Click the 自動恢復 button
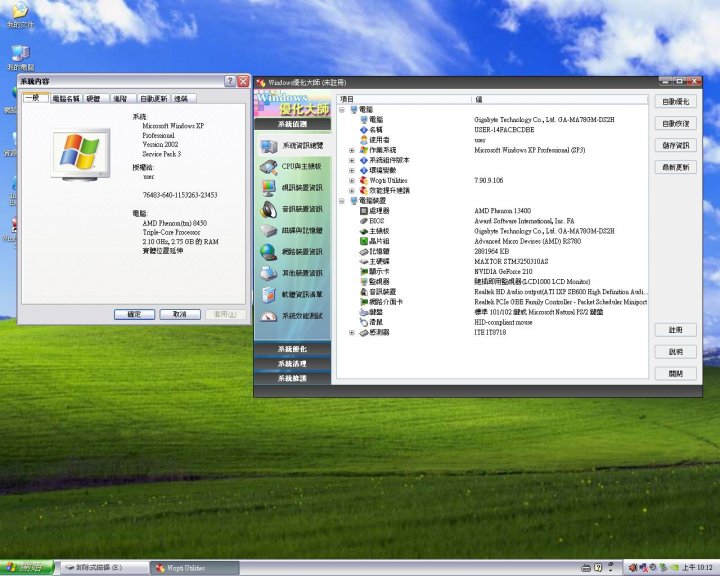Screen dimensions: 720x576 (x=676, y=124)
